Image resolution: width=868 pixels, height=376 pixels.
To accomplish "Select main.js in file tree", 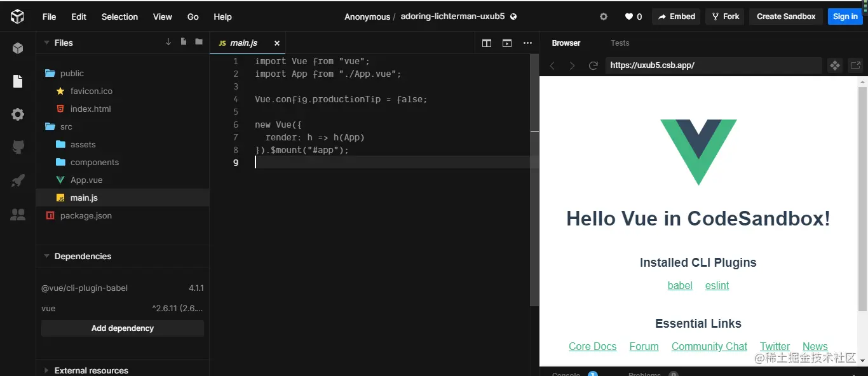I will (123, 198).
